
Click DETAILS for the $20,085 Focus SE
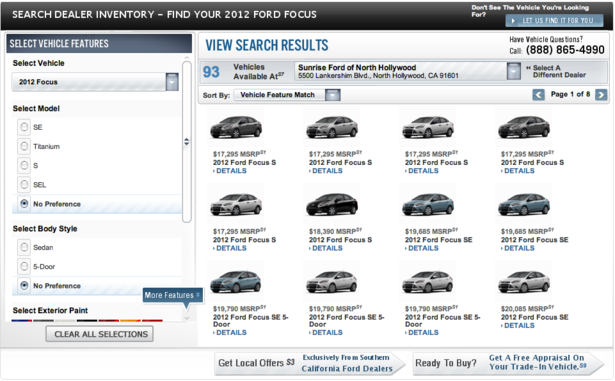click(x=518, y=326)
